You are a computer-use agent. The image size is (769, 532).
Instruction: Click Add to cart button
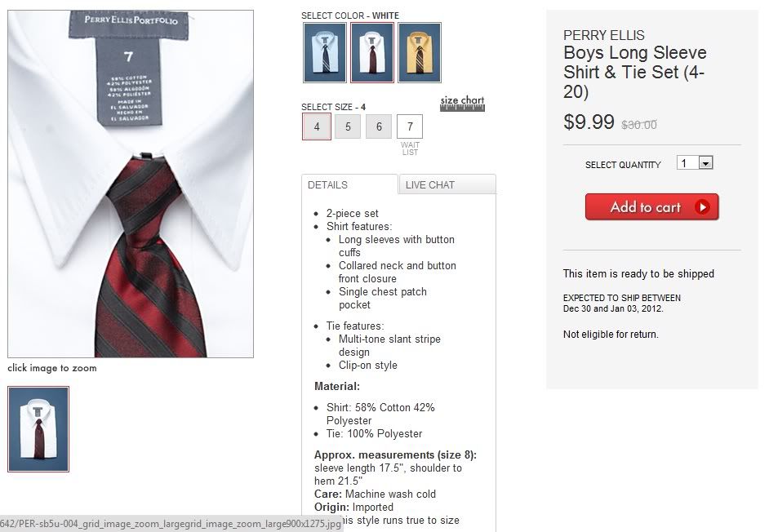(x=651, y=207)
